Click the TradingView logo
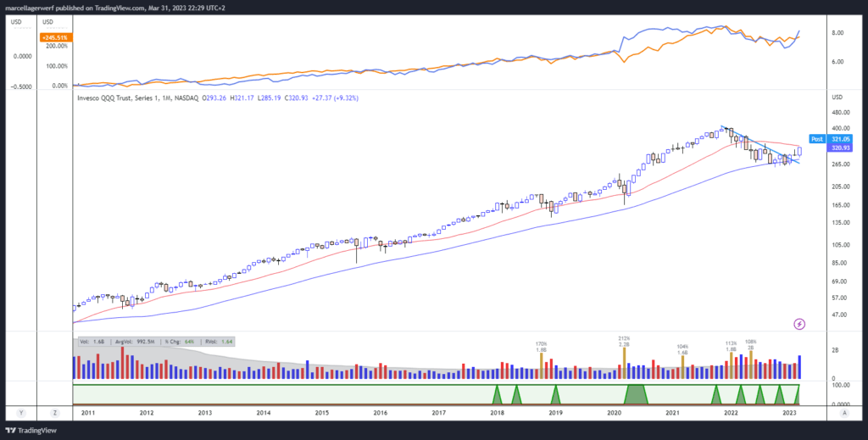The image size is (868, 440). pos(31,430)
